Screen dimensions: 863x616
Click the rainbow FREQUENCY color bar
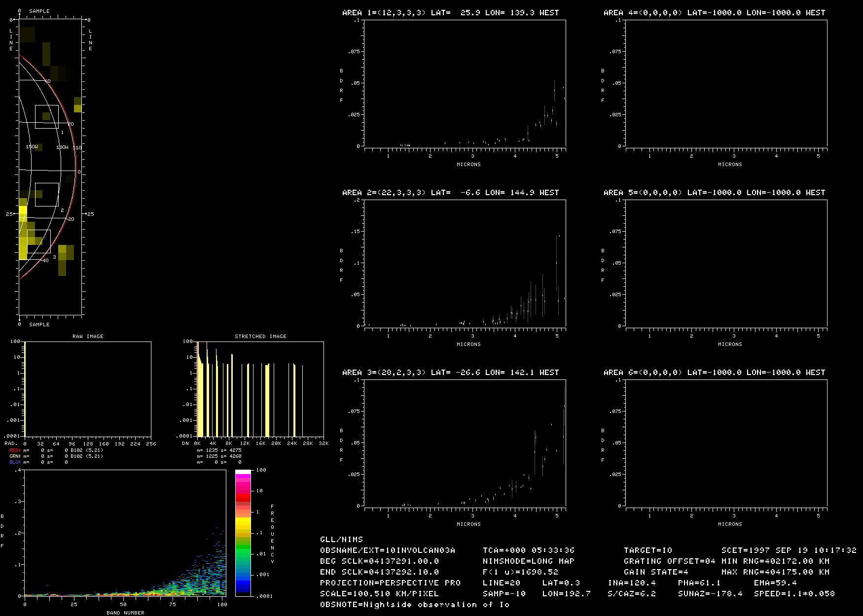pyautogui.click(x=243, y=533)
